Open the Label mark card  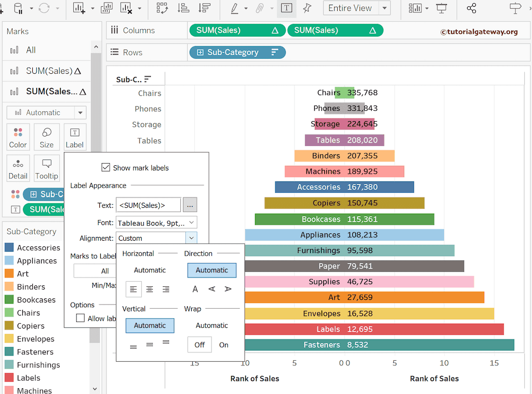point(75,137)
